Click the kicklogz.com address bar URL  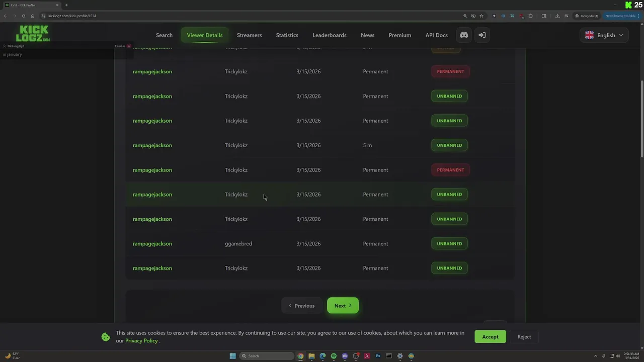tap(72, 16)
